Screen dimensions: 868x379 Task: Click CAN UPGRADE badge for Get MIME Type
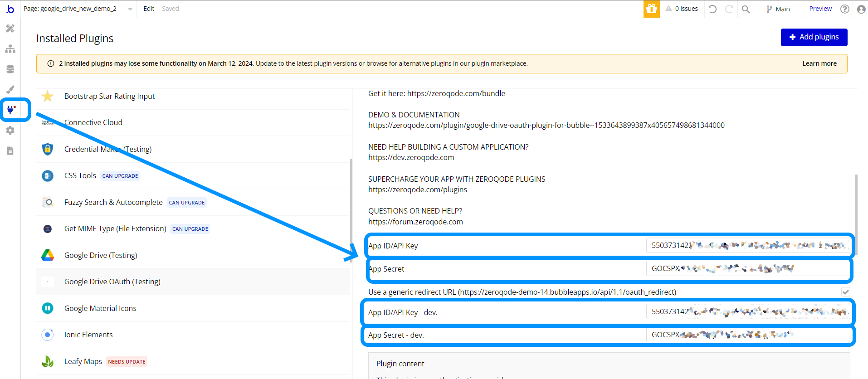(190, 229)
